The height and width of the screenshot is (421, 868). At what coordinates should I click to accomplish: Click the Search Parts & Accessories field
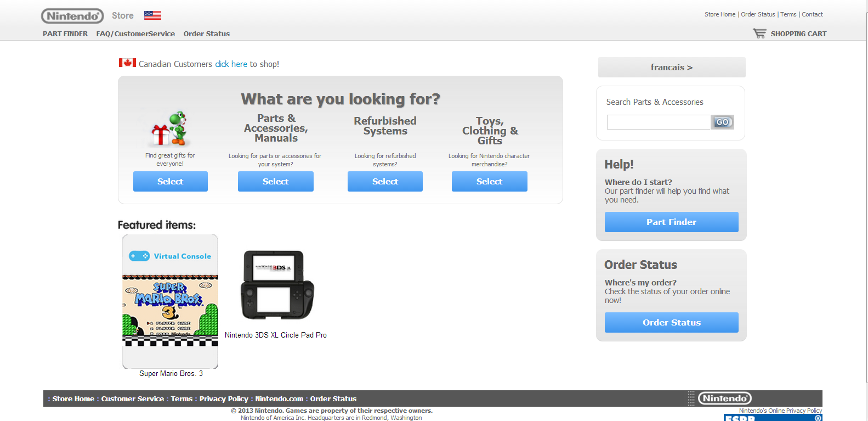pos(659,122)
